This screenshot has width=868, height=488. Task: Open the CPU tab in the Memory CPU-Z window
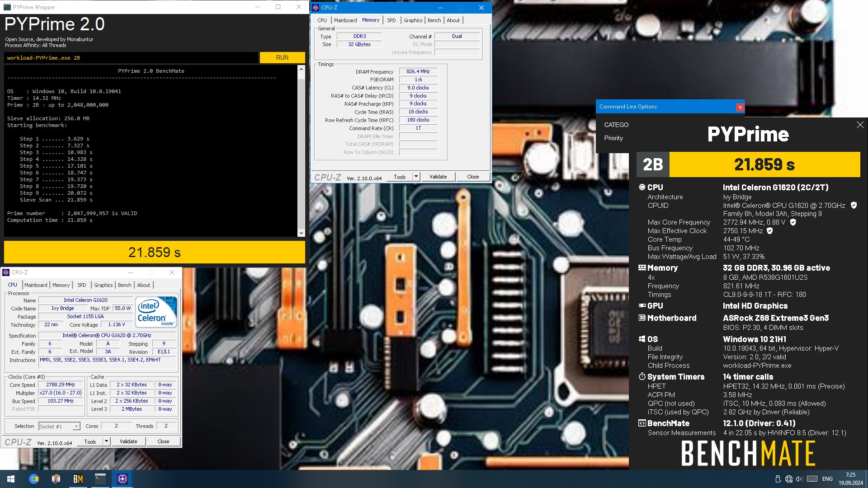click(x=322, y=20)
